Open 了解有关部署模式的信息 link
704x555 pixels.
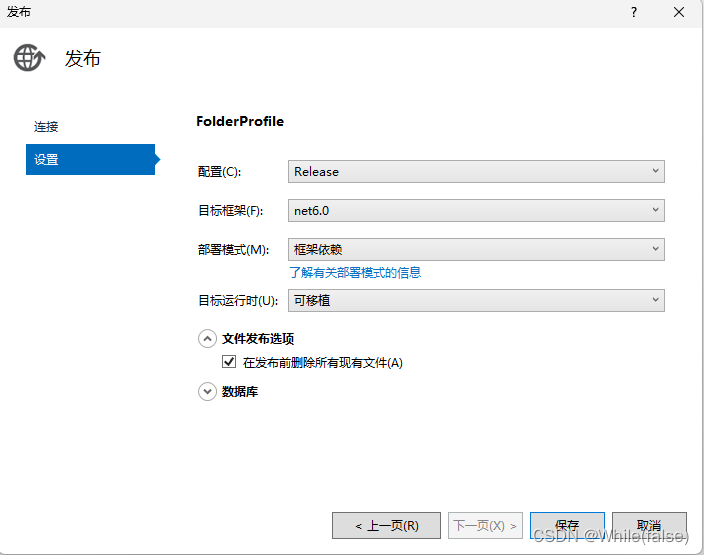(x=355, y=272)
